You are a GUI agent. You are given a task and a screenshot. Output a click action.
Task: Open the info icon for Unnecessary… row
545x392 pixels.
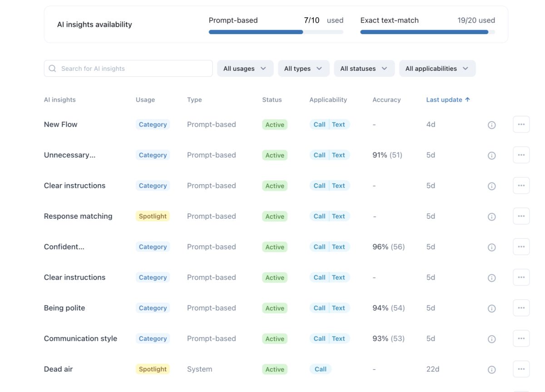(491, 156)
